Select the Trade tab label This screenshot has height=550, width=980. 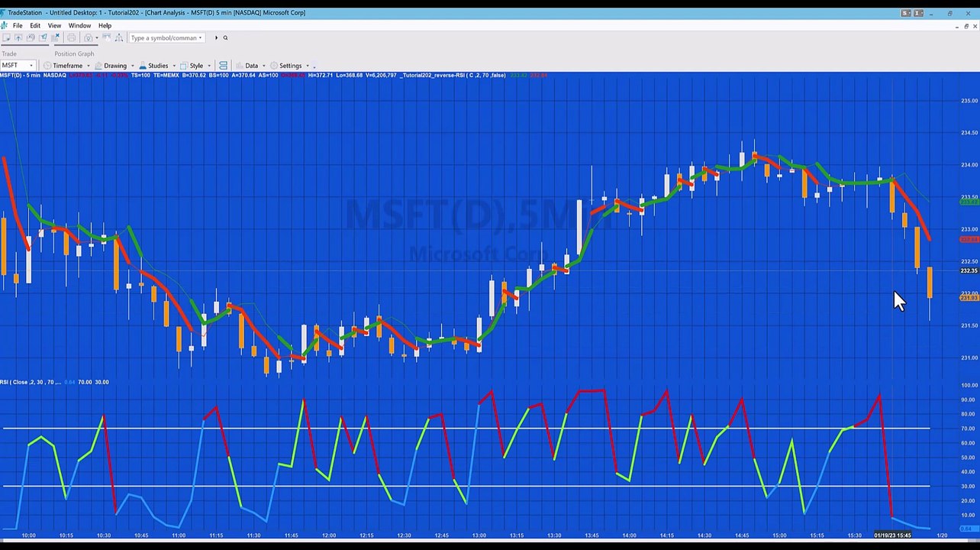point(9,53)
